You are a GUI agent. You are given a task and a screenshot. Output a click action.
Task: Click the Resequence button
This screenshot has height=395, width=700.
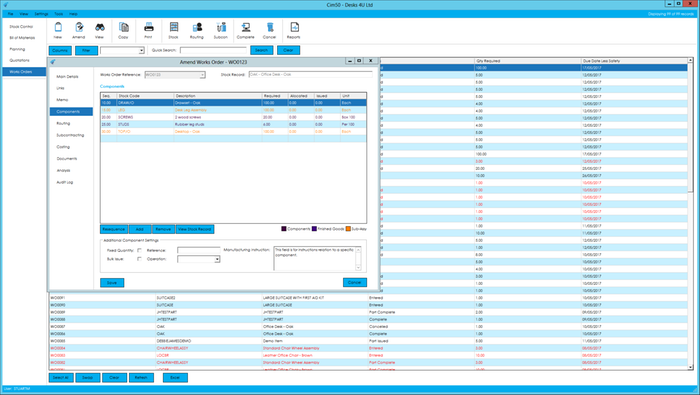point(114,229)
